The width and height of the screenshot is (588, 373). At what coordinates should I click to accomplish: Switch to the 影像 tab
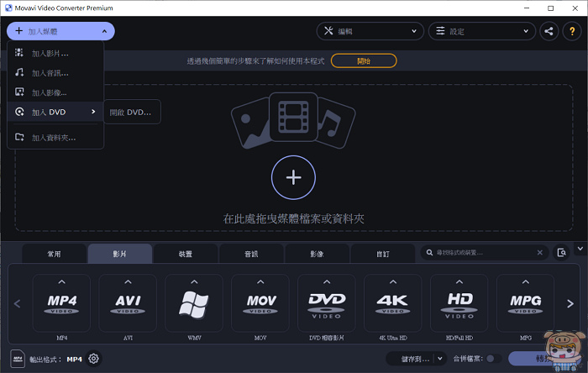point(318,254)
